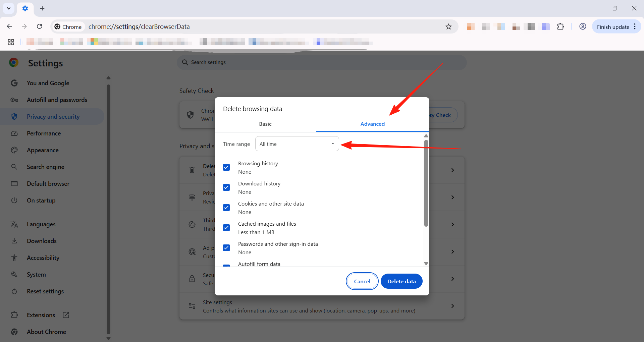Click the Delete data button
Viewport: 644px width, 342px height.
[x=401, y=281]
